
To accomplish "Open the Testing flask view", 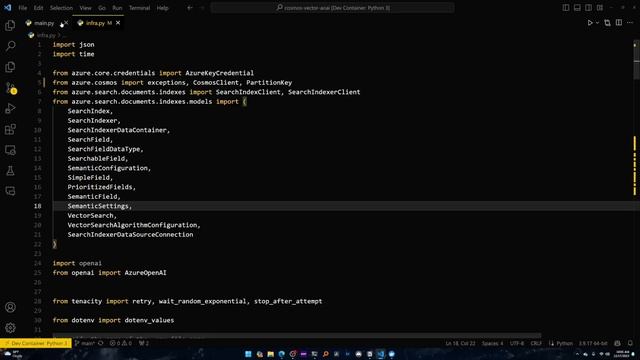I will tap(10, 171).
